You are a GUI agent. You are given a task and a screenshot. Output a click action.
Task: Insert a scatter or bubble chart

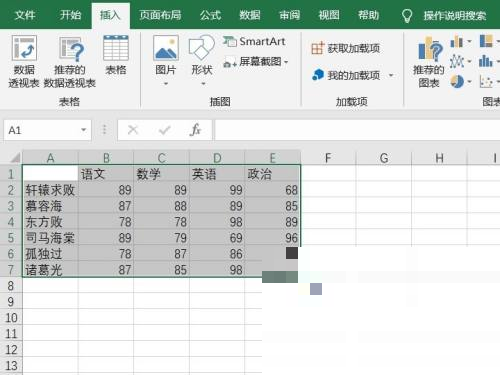click(486, 81)
